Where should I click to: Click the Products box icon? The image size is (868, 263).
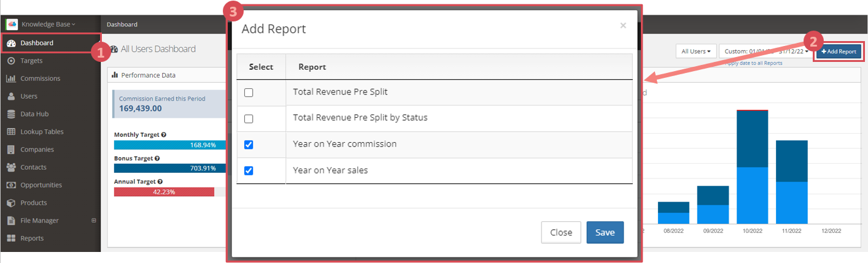11,203
